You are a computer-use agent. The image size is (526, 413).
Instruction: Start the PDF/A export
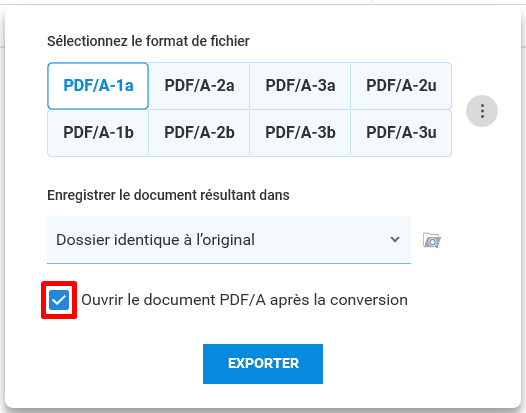point(263,364)
